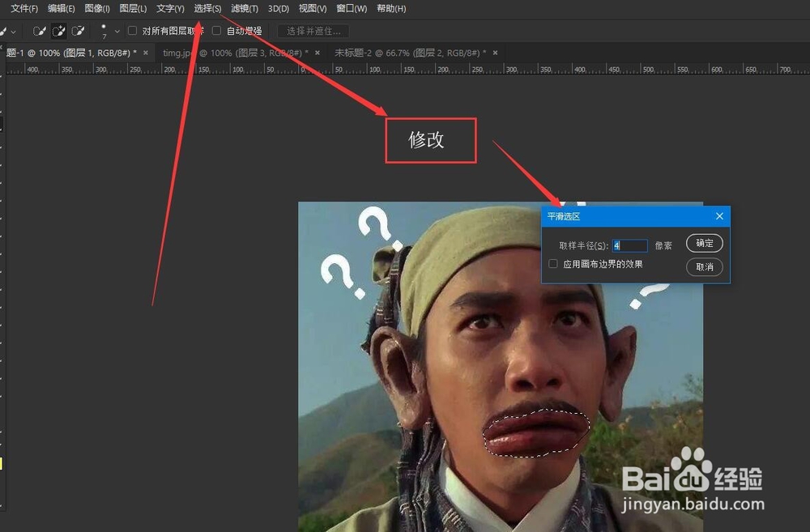Image resolution: width=810 pixels, height=532 pixels.
Task: Open the 图层(L) menu
Action: click(133, 8)
